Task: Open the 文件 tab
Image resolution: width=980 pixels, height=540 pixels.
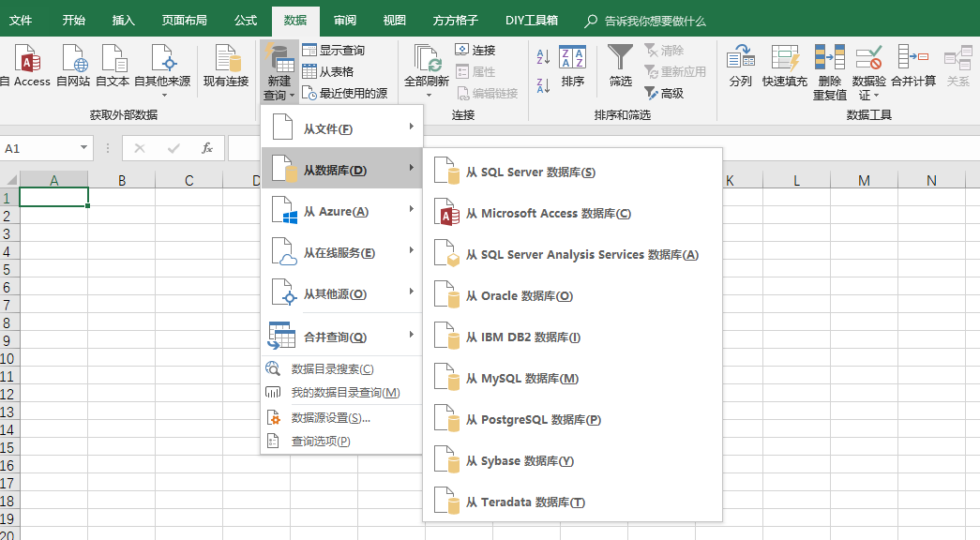Action: [x=21, y=21]
